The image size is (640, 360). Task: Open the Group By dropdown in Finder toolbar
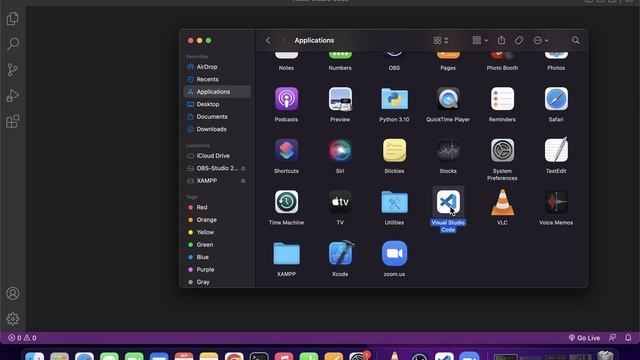point(480,40)
